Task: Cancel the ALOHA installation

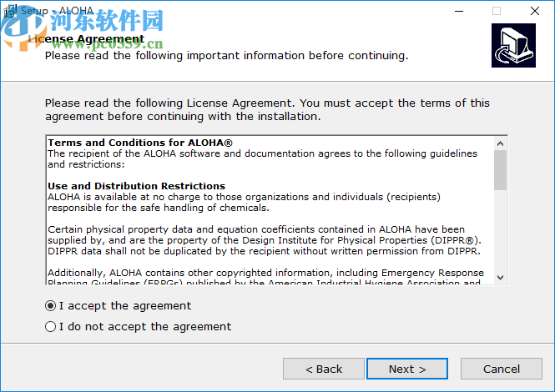Action: pos(502,369)
